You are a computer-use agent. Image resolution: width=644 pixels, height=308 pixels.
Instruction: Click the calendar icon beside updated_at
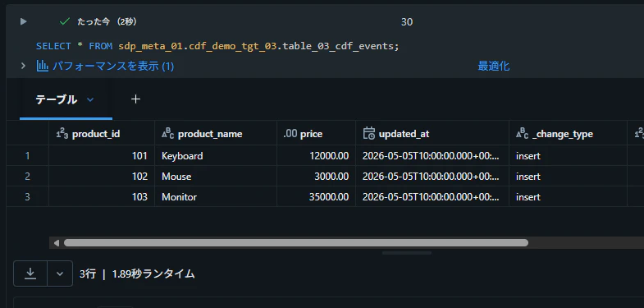pyautogui.click(x=369, y=133)
